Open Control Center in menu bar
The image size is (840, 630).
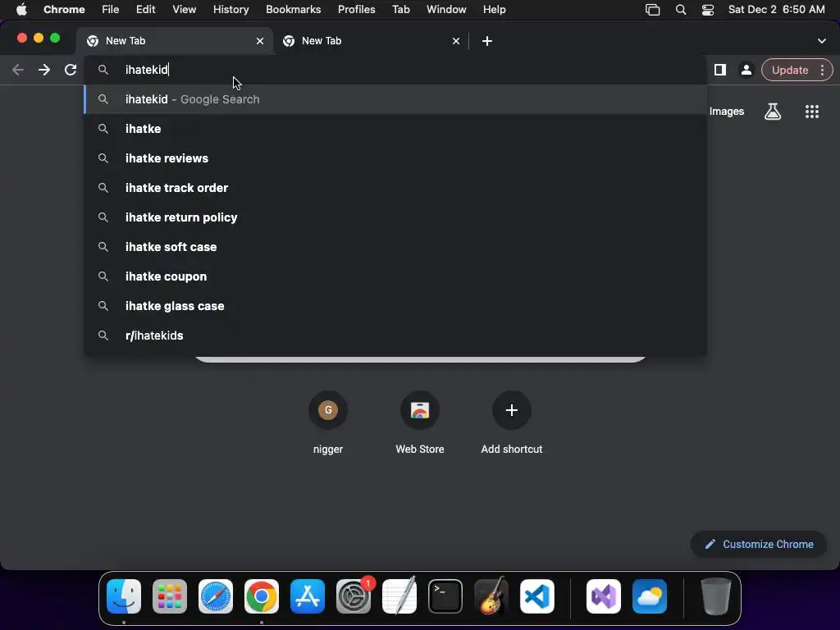[708, 10]
